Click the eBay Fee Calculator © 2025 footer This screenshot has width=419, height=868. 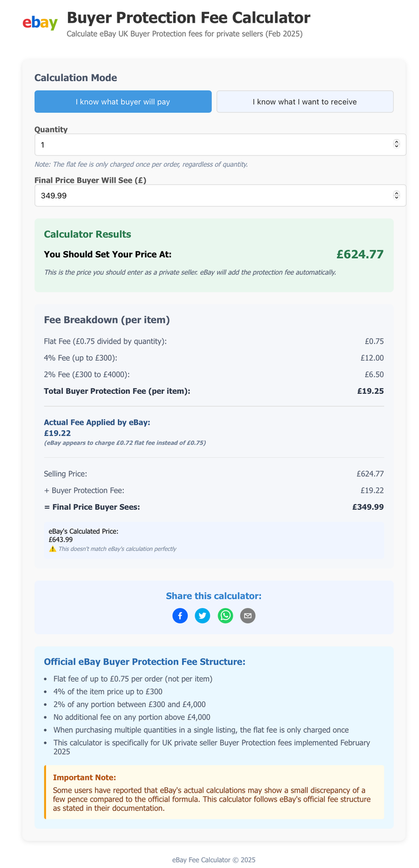tap(214, 860)
